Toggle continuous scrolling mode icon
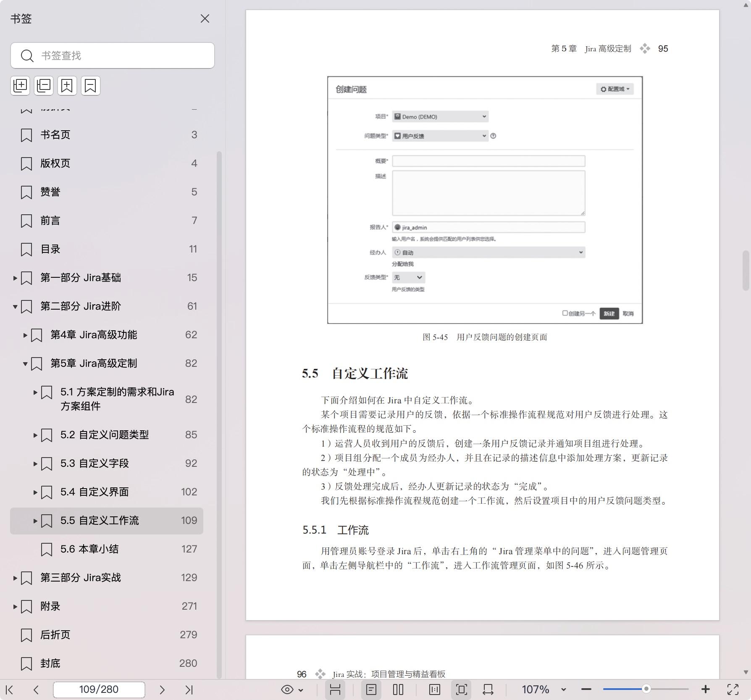751x700 pixels. [335, 689]
